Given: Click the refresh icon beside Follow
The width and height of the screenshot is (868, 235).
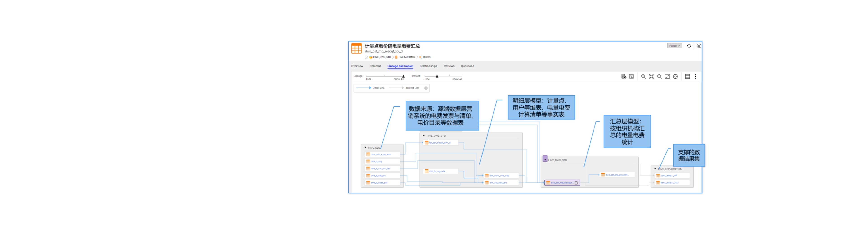Looking at the screenshot, I should 689,46.
